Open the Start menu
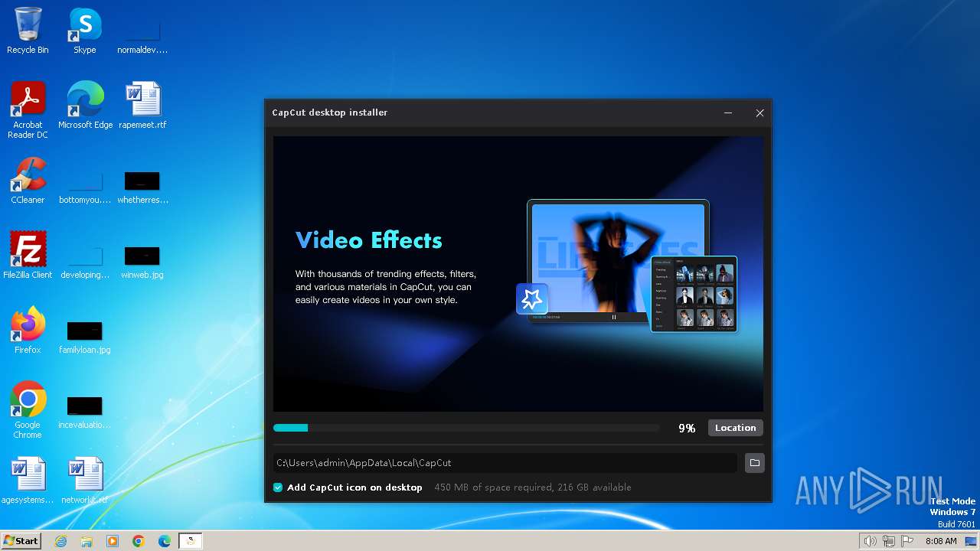The height and width of the screenshot is (551, 980). 21,541
